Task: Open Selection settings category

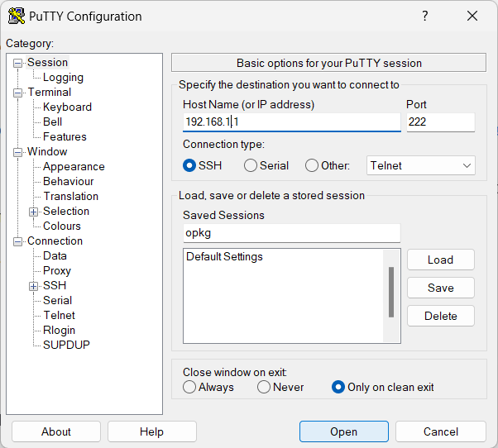Action: [x=66, y=212]
